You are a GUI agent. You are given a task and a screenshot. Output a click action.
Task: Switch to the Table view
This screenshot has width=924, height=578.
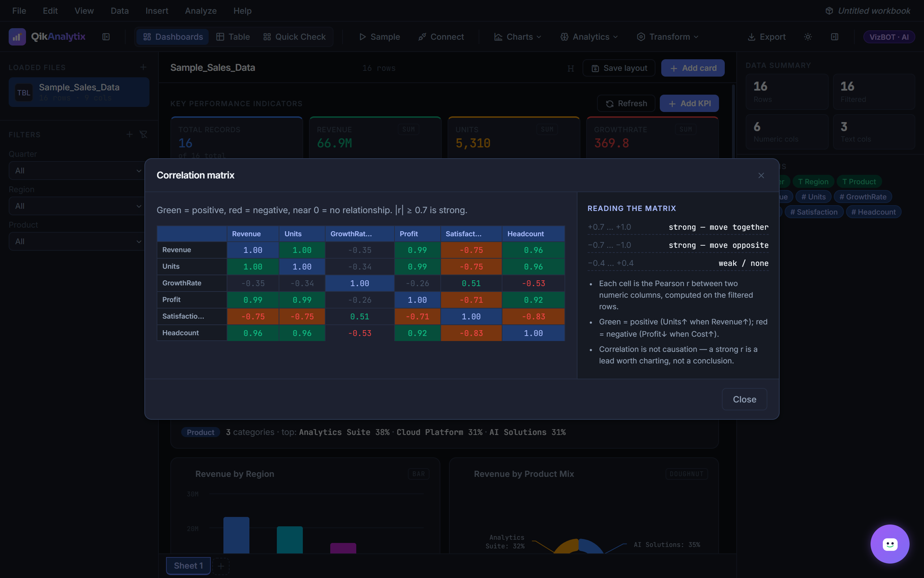pos(233,37)
